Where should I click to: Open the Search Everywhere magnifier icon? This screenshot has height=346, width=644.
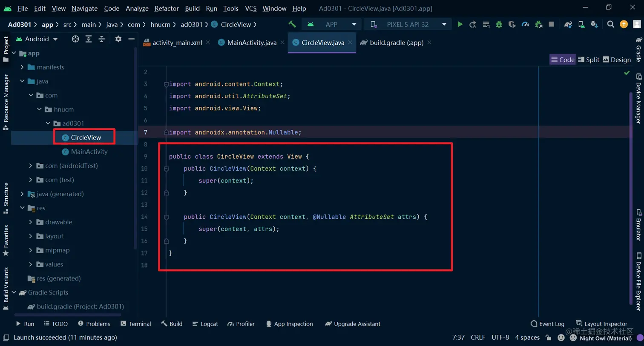coord(611,24)
